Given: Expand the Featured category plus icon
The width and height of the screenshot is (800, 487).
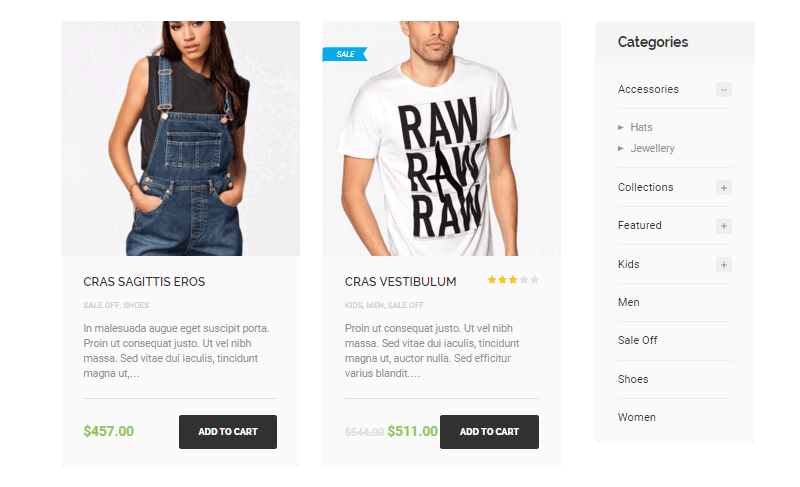Looking at the screenshot, I should 723,226.
